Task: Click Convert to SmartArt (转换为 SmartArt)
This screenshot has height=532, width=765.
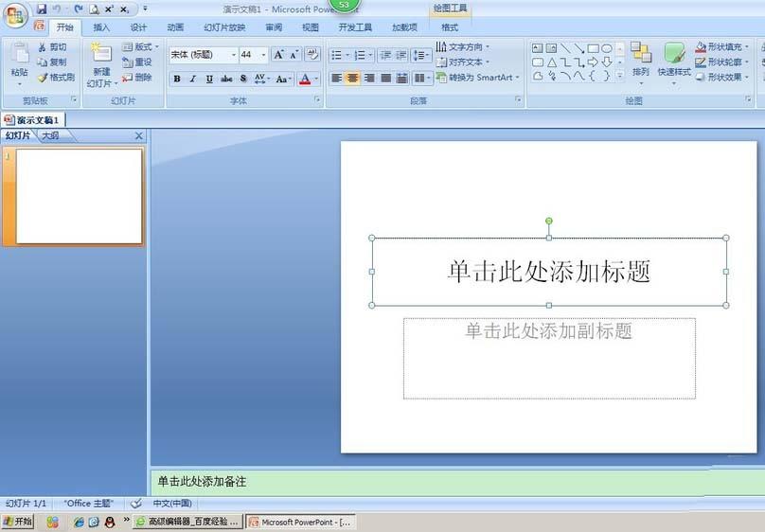Action: click(x=478, y=78)
